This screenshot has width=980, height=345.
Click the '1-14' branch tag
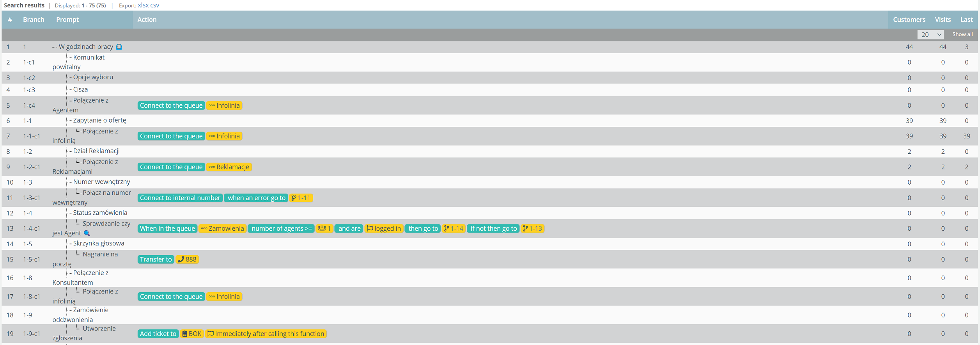click(x=454, y=229)
